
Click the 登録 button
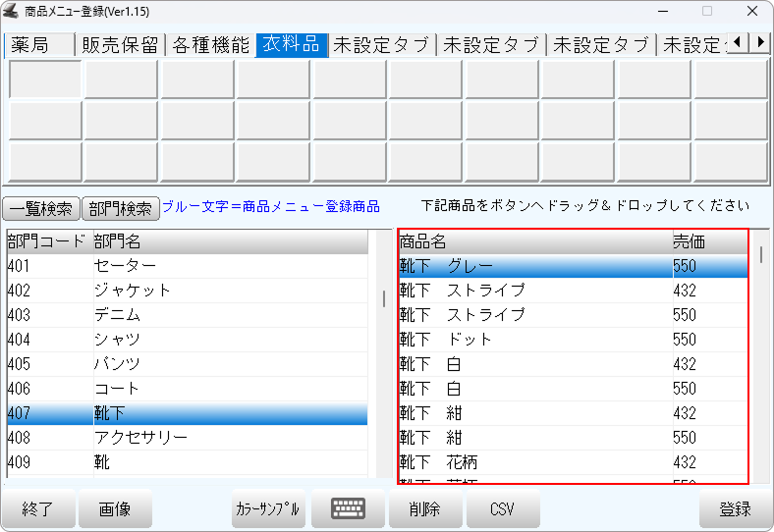(734, 508)
